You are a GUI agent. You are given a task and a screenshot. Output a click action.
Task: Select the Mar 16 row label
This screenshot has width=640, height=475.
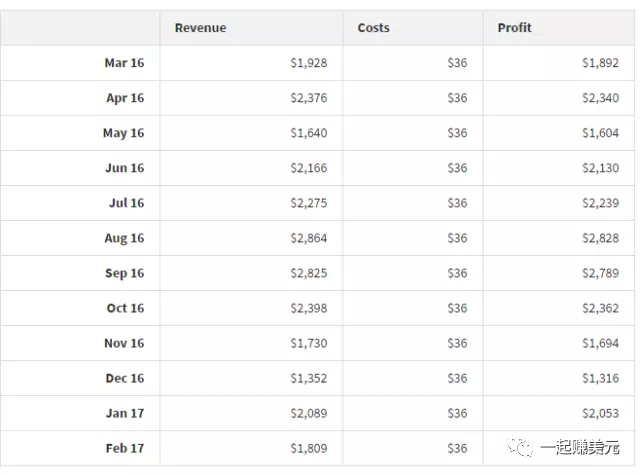(x=124, y=63)
